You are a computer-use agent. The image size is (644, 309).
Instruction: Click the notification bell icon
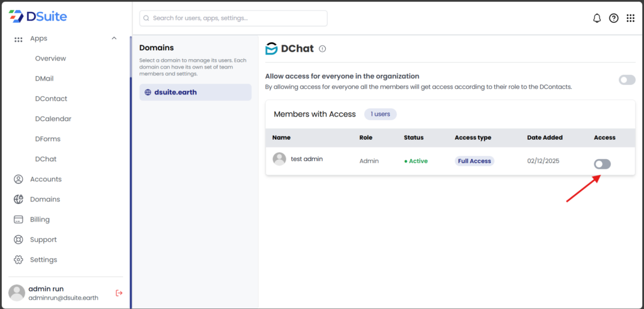pyautogui.click(x=597, y=18)
